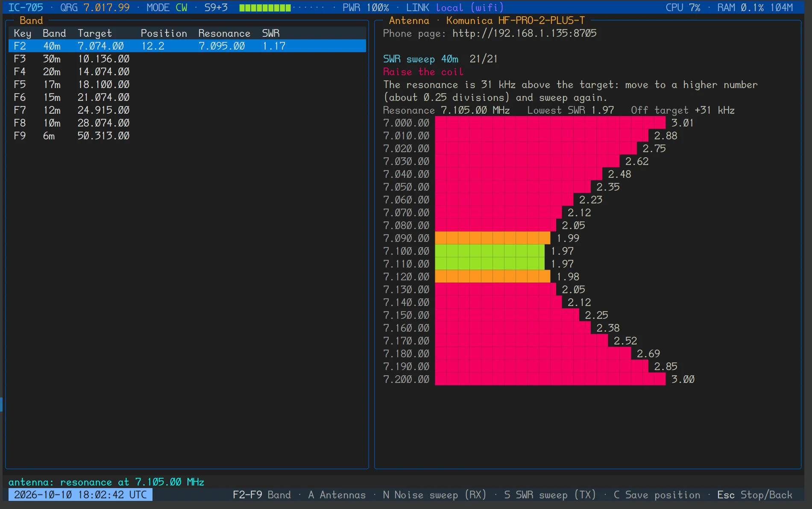Click the 'Lowest SWR 1.97' summary text
812x509 pixels.
click(570, 110)
